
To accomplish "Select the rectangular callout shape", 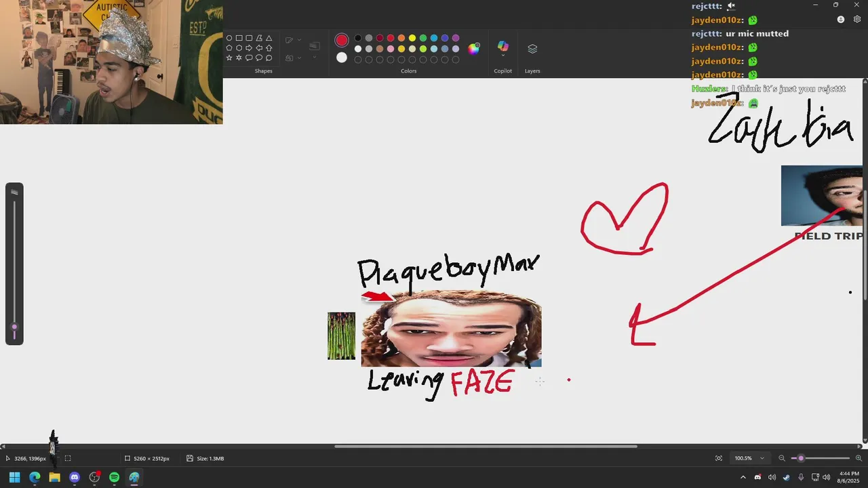I will point(249,58).
